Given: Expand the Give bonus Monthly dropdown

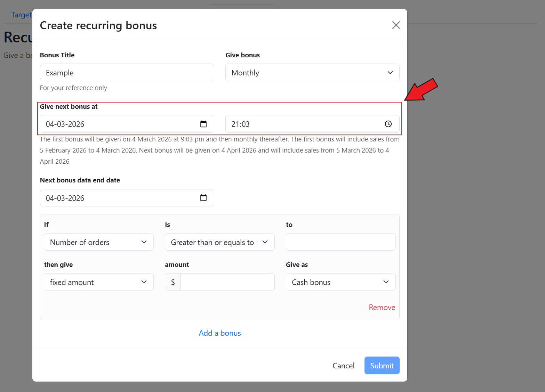Looking at the screenshot, I should pos(312,73).
